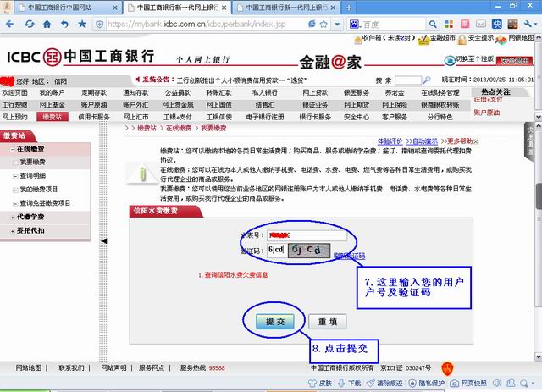This screenshot has width=542, height=392.
Task: Select 查询明细 in the left sidebar
Action: coord(34,175)
